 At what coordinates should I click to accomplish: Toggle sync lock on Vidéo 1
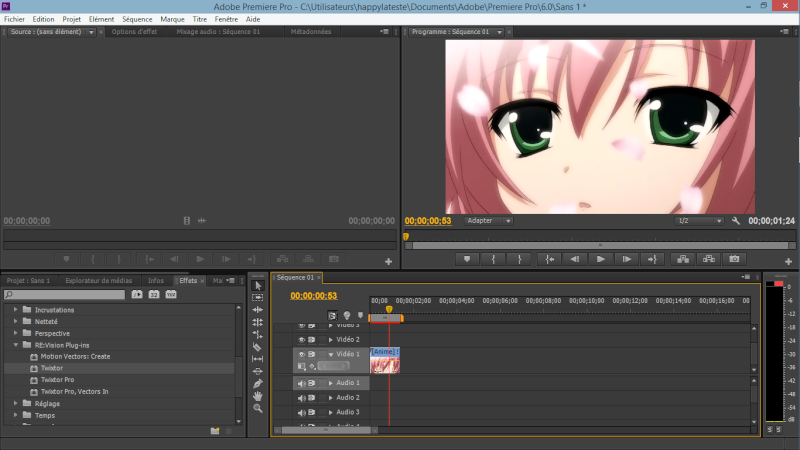(311, 354)
